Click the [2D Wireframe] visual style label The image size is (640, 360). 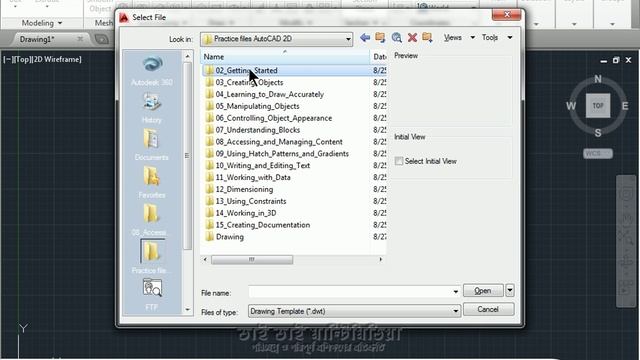click(x=56, y=60)
